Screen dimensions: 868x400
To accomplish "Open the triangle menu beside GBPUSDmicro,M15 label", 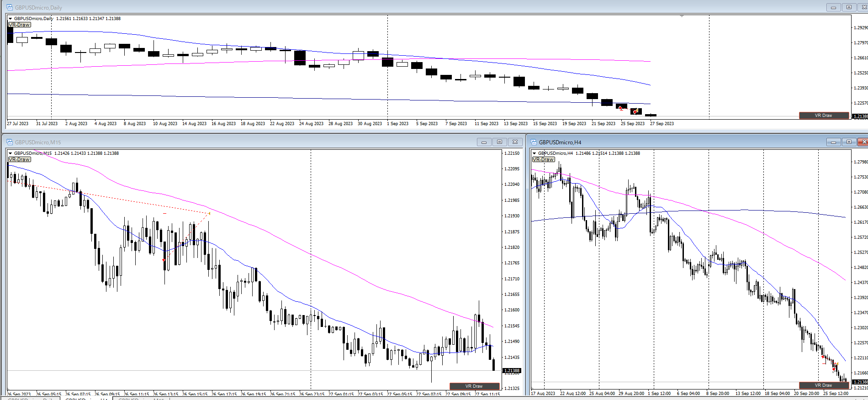I will [10, 153].
